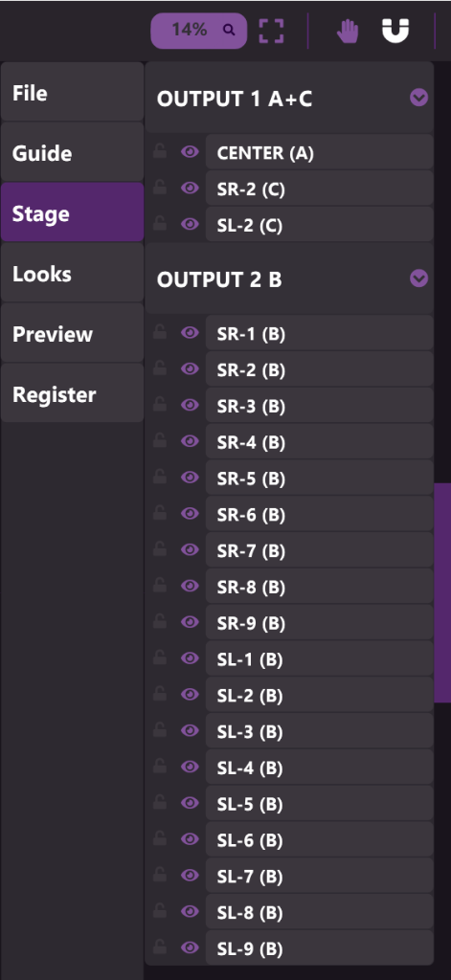The width and height of the screenshot is (451, 980).
Task: Lock the SR-5 (B) slice
Action: (x=160, y=478)
